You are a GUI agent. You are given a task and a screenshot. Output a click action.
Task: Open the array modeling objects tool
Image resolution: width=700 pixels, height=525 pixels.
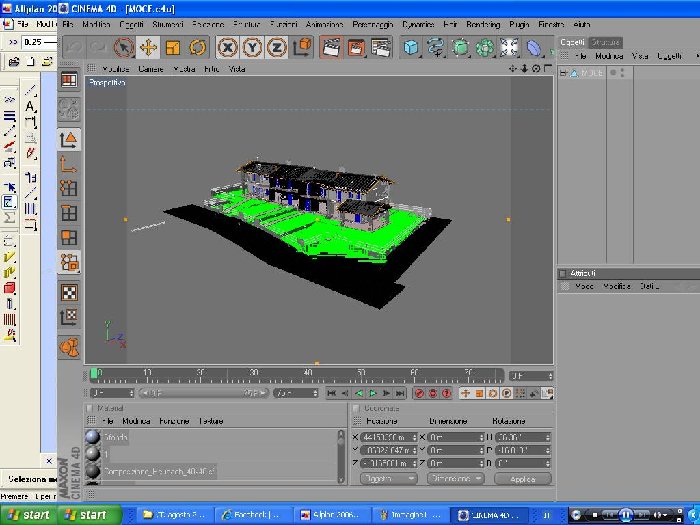click(485, 47)
